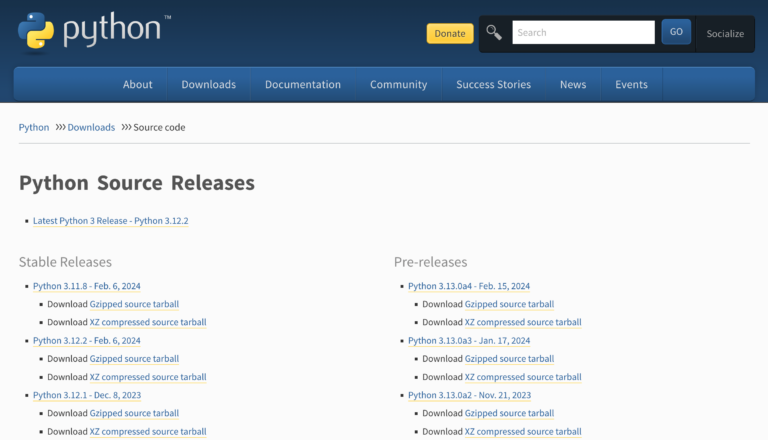Open the Community menu
The image size is (768, 440).
398,84
